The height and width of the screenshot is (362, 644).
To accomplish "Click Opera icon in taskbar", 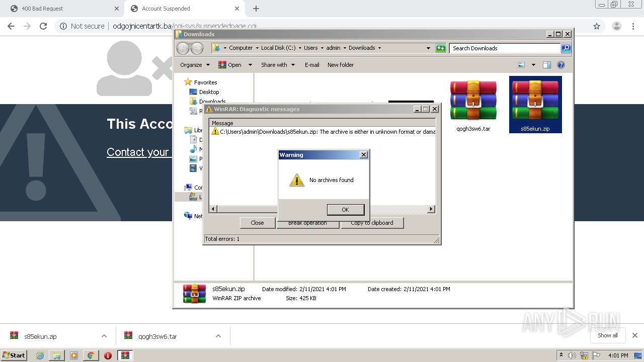I will (108, 355).
